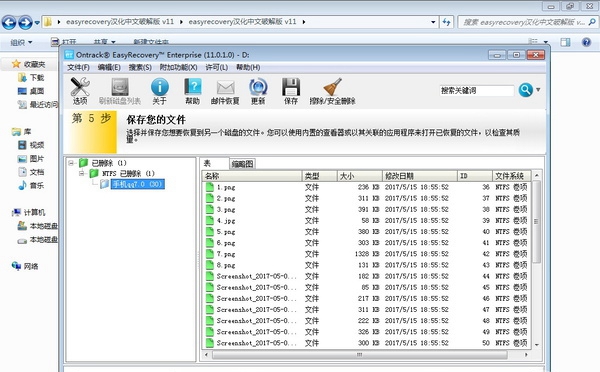Image resolution: width=600 pixels, height=372 pixels.
Task: Select the file 4.jpg
Action: coord(226,220)
